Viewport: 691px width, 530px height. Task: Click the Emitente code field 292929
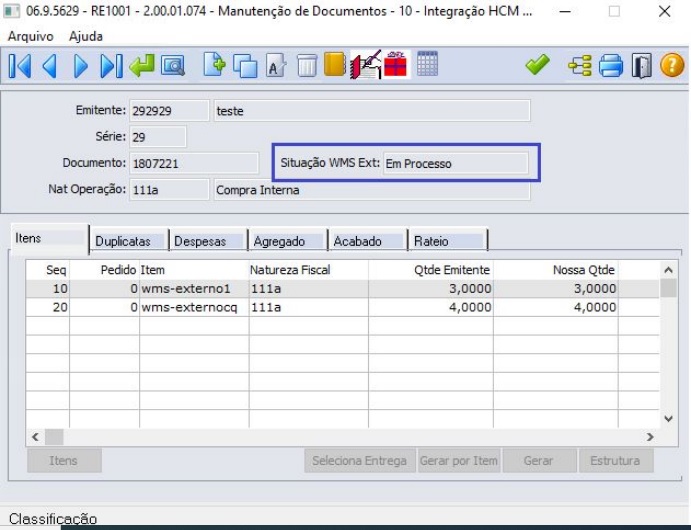[x=169, y=111]
